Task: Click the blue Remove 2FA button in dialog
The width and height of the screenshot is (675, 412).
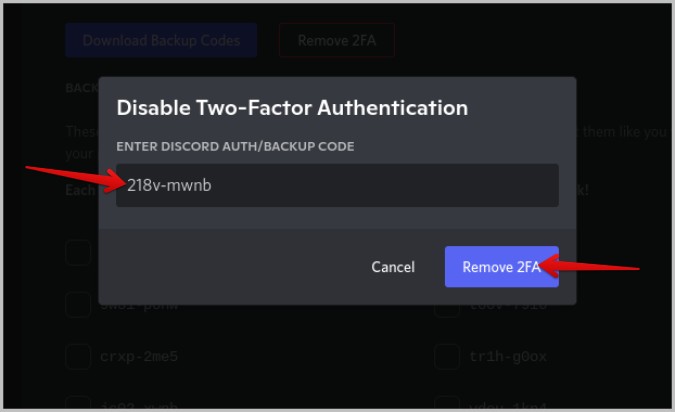Action: tap(501, 267)
